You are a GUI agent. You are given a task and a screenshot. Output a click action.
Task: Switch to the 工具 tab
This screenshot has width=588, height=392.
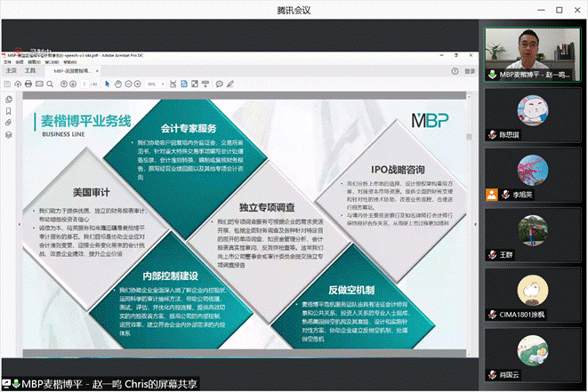(x=30, y=69)
